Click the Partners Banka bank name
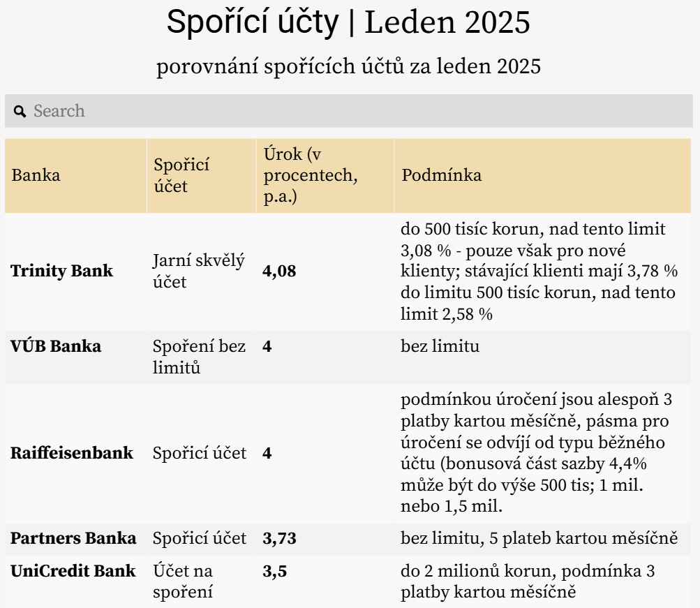 [x=73, y=539]
